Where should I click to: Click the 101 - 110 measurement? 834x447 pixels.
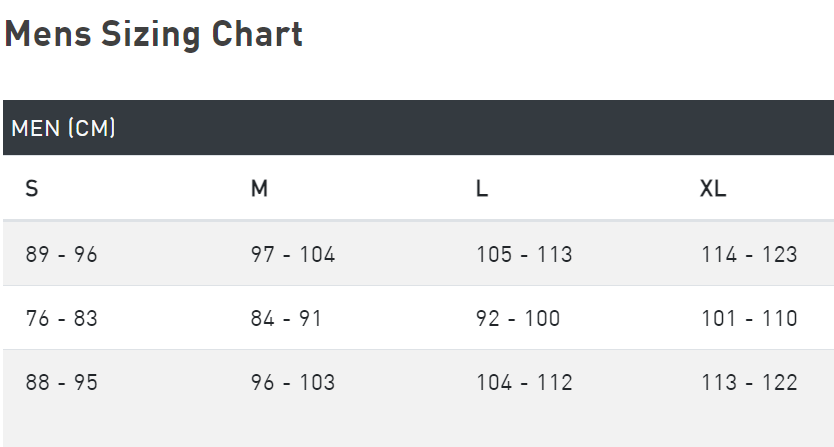749,319
